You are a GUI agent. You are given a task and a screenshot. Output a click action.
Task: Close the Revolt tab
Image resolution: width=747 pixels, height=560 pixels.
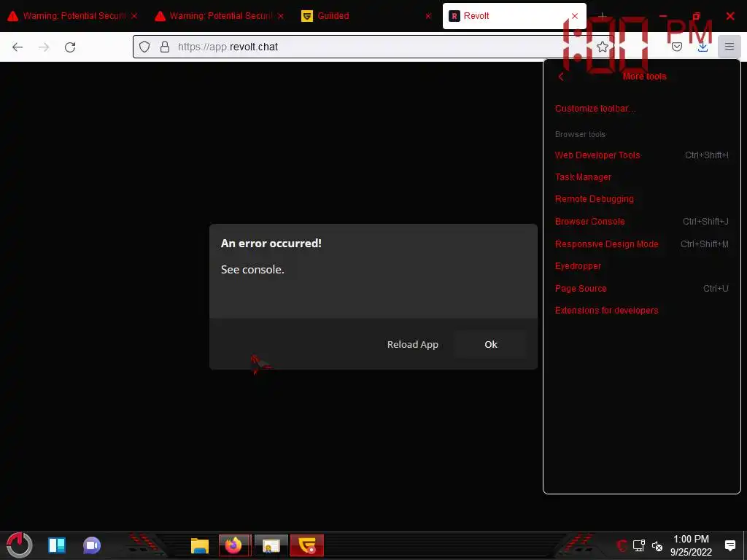(575, 16)
